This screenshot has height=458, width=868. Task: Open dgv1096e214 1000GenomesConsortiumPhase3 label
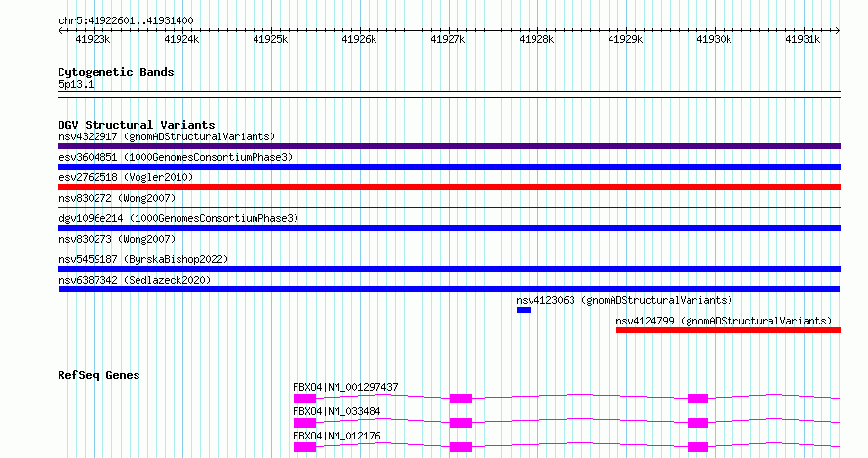178,218
